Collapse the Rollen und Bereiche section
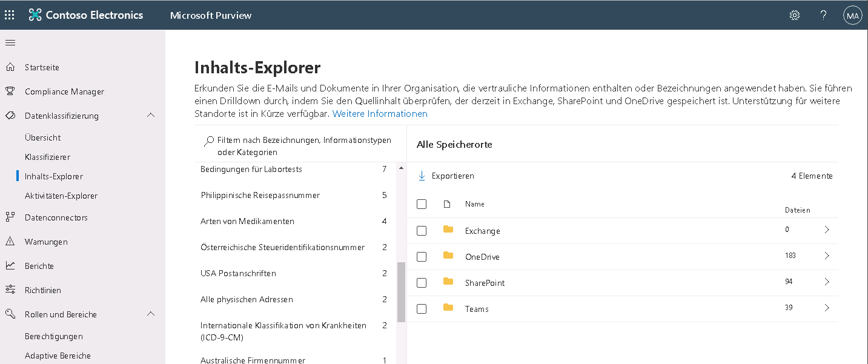Viewport: 868px width, 364px height. pos(150,314)
